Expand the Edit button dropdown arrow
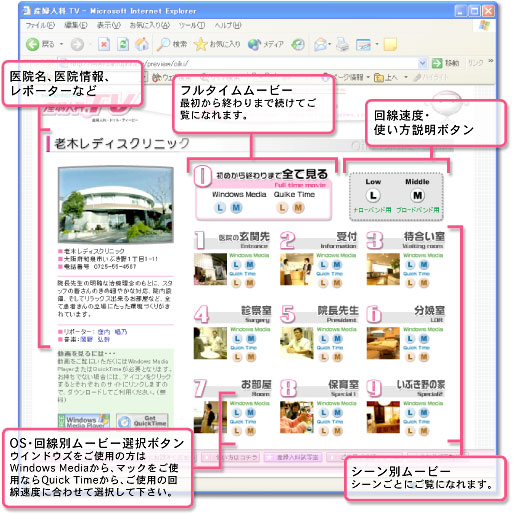The image size is (513, 514). [x=377, y=44]
